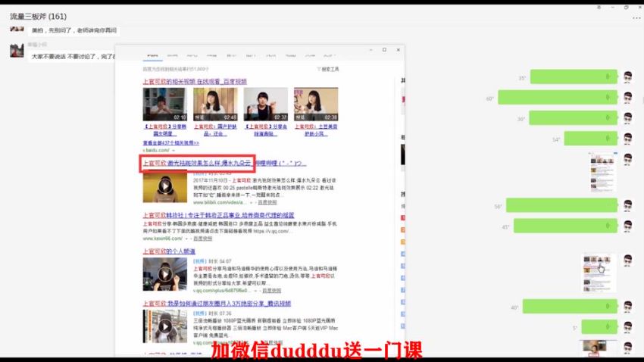Open caption link under the 02:10 video

[164, 130]
